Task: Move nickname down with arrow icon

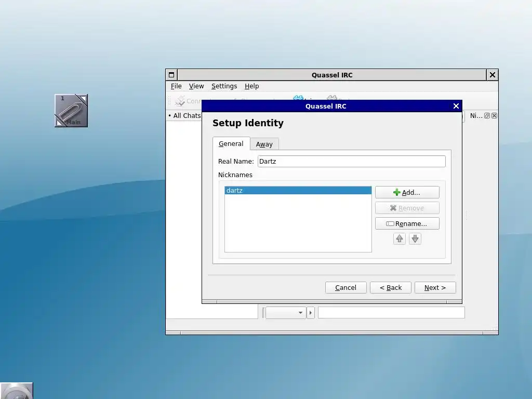Action: click(415, 239)
